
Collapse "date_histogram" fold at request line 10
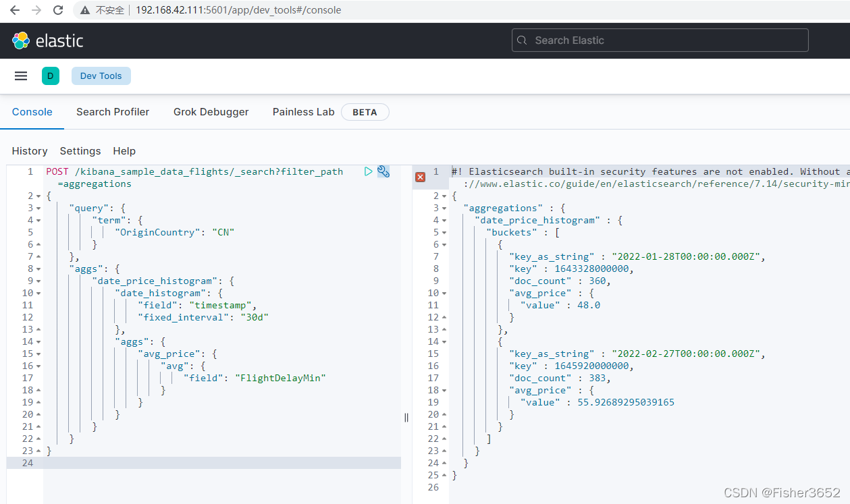click(x=38, y=293)
